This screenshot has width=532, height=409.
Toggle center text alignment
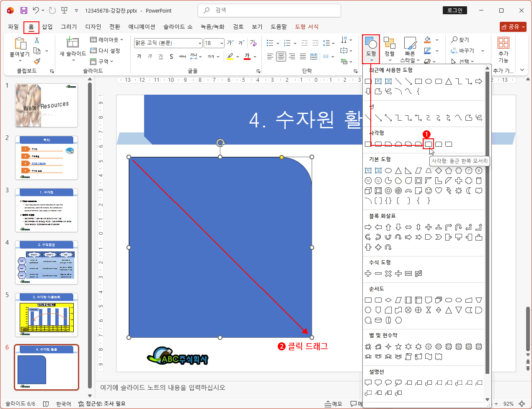[x=281, y=56]
